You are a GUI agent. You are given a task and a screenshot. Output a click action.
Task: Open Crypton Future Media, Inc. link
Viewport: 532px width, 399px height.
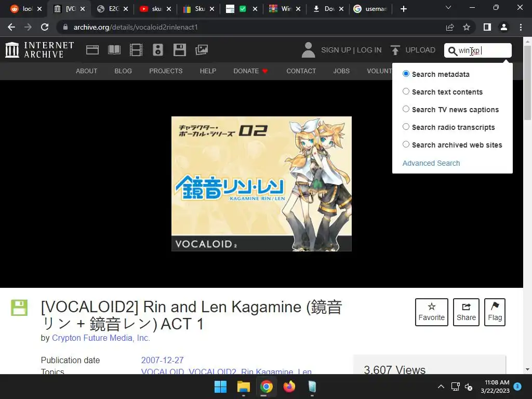point(101,338)
